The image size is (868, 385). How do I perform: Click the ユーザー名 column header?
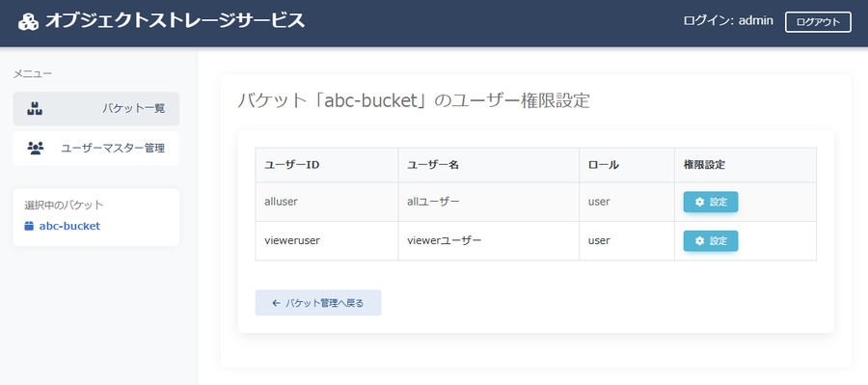click(488, 165)
